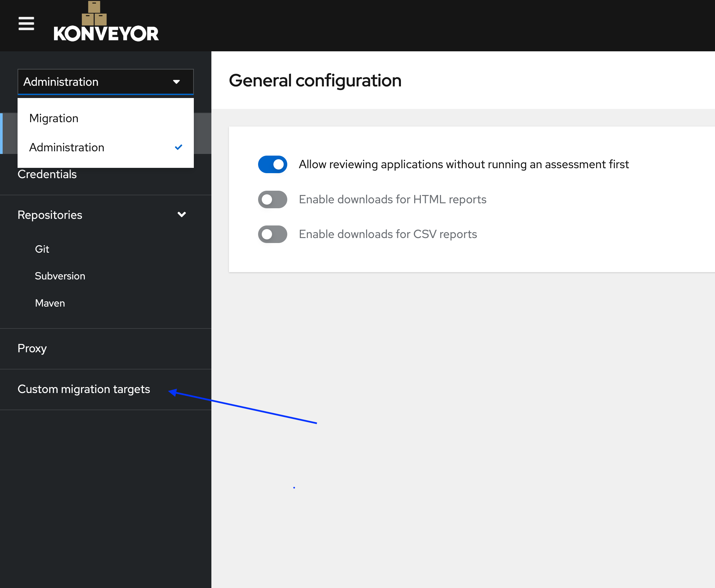
Task: Collapse the Repositories chevron
Action: coord(182,215)
